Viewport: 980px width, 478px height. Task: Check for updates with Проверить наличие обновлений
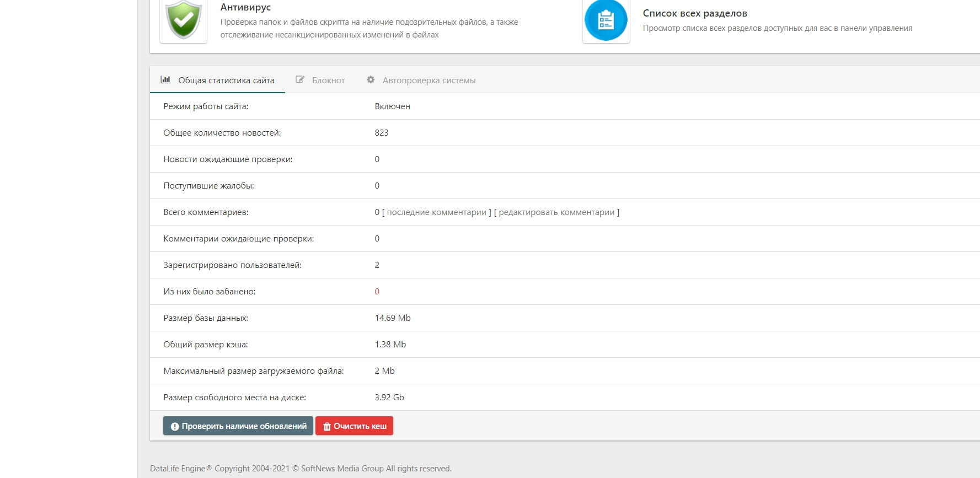click(x=238, y=426)
